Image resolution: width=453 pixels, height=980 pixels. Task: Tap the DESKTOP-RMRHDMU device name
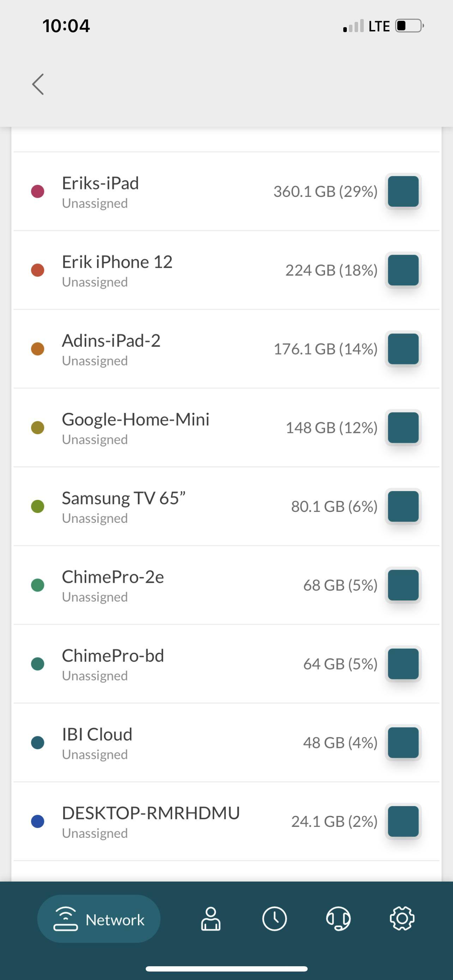151,813
